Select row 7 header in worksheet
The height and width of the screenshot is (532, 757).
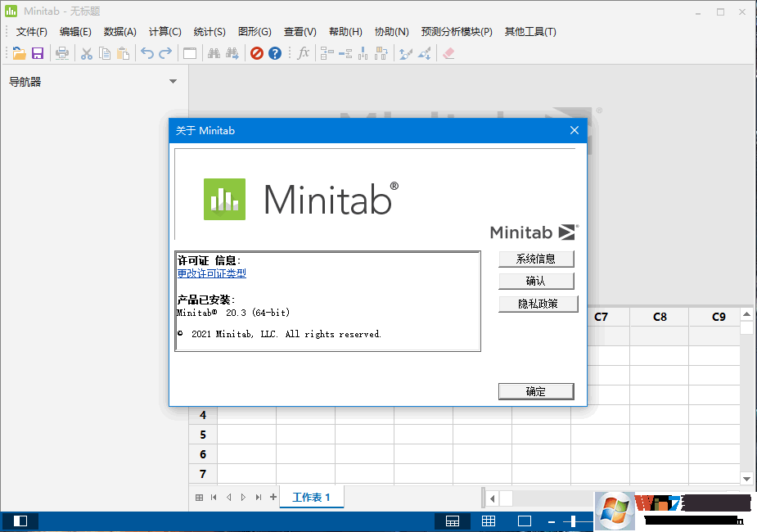203,474
